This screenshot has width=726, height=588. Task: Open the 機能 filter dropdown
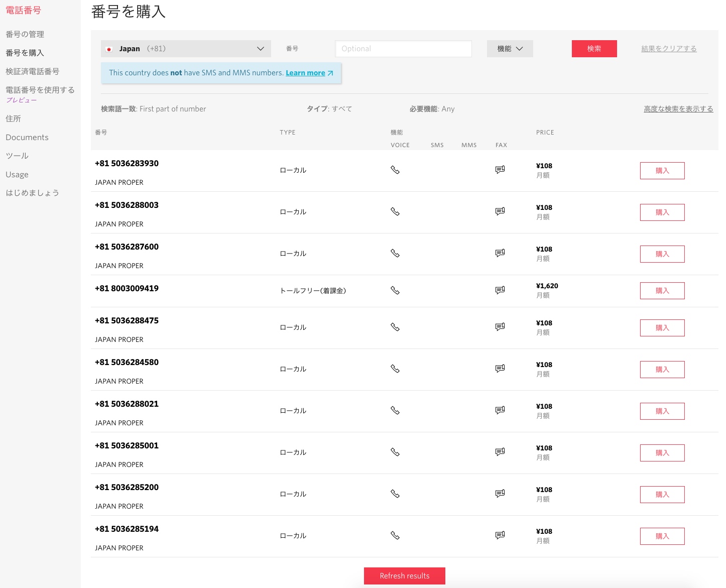(x=510, y=49)
